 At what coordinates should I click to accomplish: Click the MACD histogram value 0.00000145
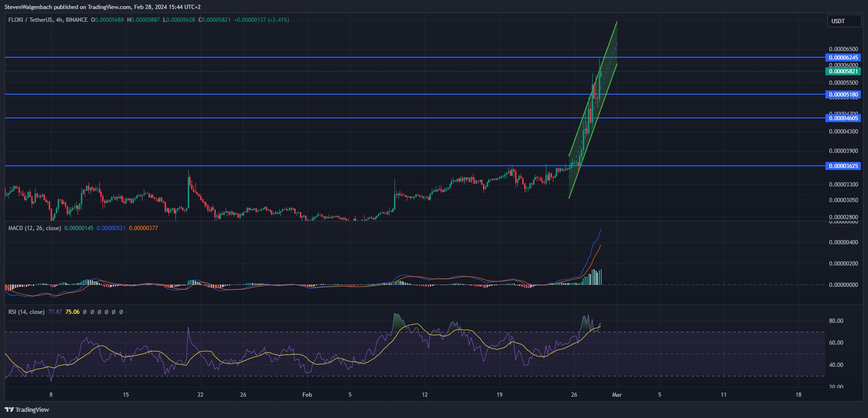[79, 228]
